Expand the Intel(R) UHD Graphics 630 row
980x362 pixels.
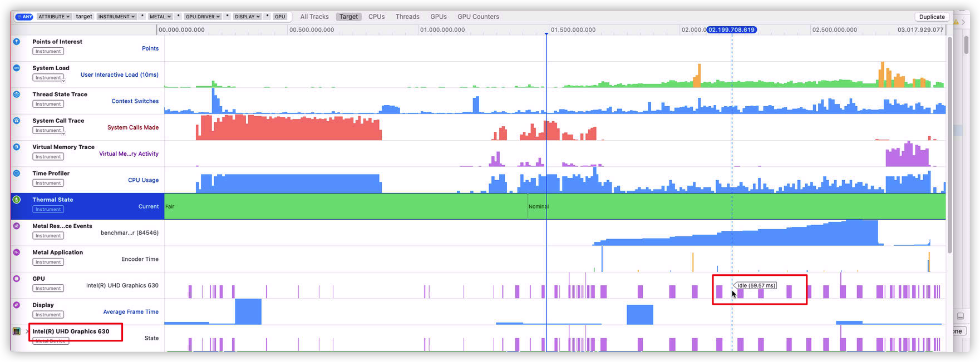click(x=27, y=331)
